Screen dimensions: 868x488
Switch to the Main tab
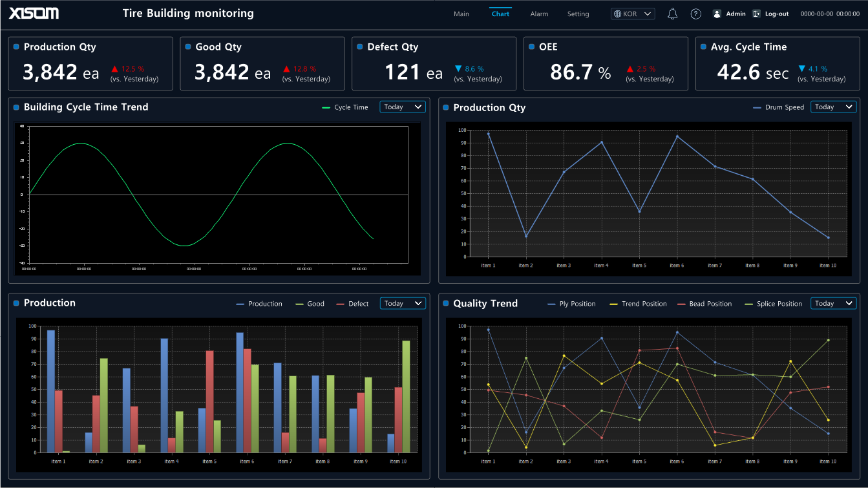[461, 14]
